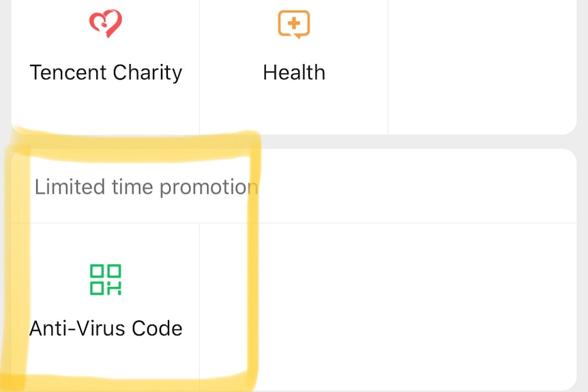Image resolution: width=588 pixels, height=392 pixels.
Task: Select the Tencent Charity text label
Action: (x=106, y=72)
